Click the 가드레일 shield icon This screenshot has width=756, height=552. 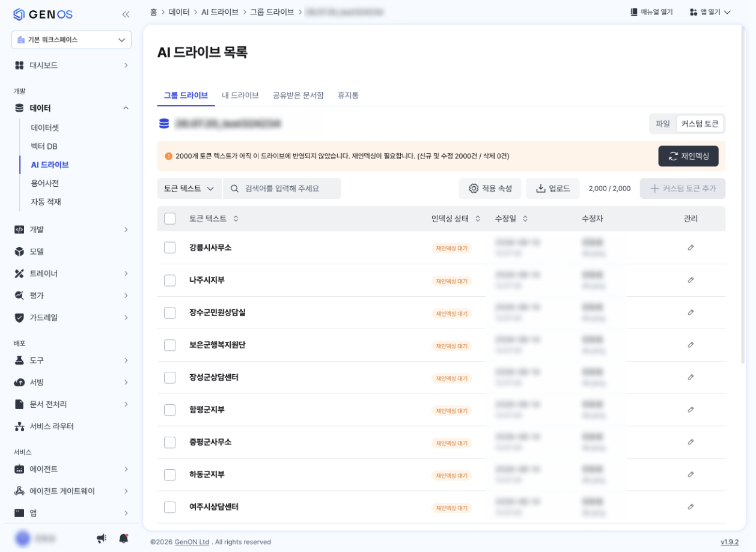pos(19,317)
